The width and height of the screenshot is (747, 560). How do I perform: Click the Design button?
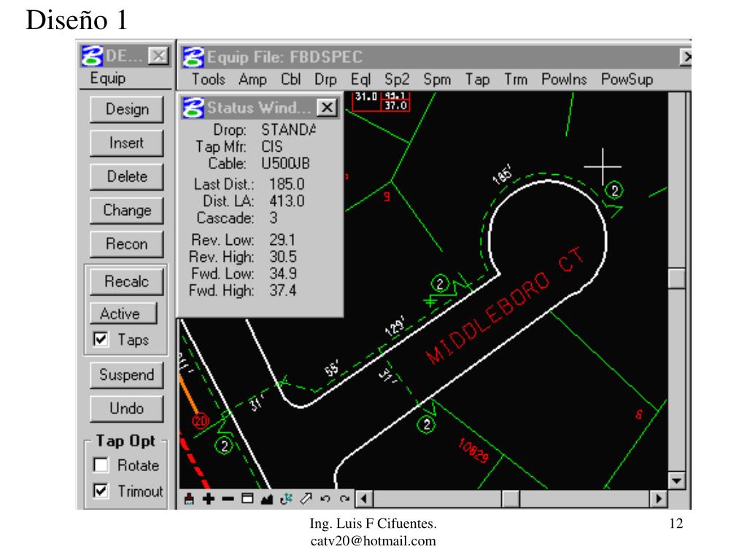tap(127, 109)
